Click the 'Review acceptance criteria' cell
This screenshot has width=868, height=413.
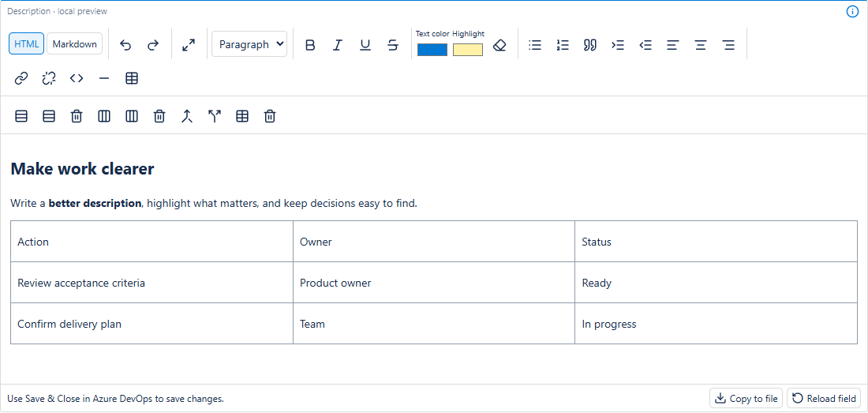[x=152, y=283]
